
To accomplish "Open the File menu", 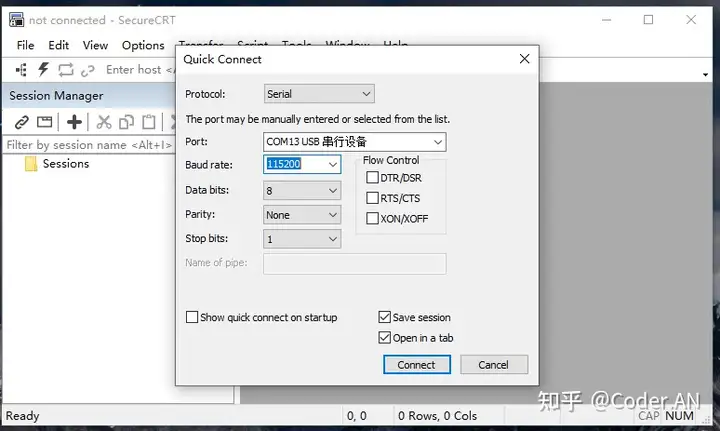I will (25, 45).
